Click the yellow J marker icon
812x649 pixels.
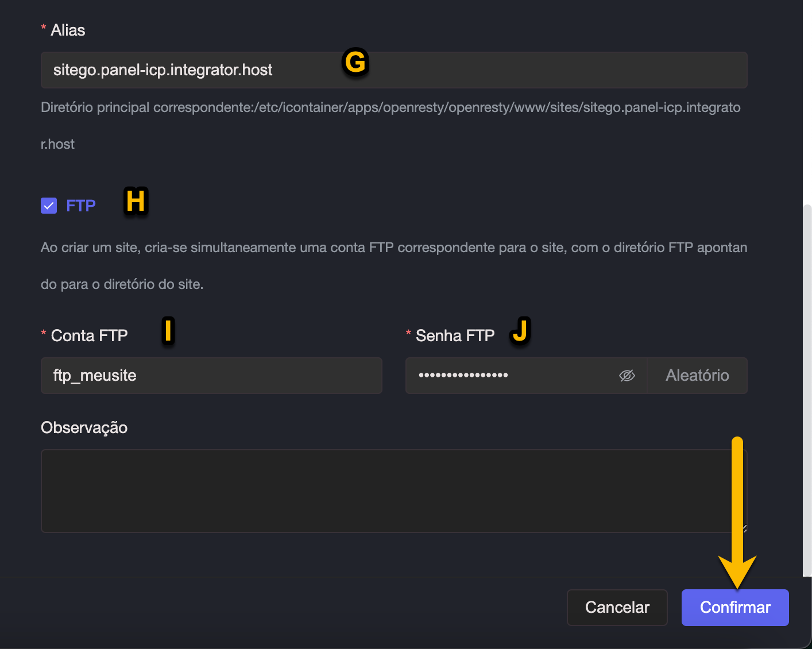click(x=520, y=331)
